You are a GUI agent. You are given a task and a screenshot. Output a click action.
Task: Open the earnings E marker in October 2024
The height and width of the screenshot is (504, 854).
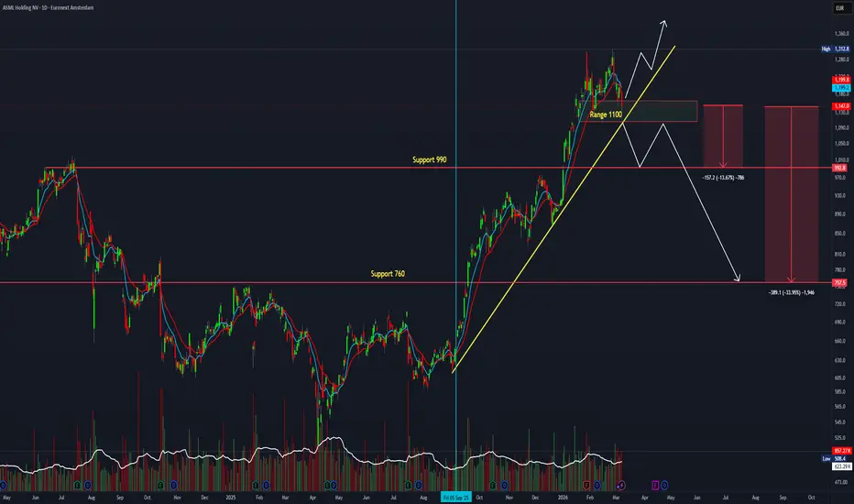coord(160,485)
